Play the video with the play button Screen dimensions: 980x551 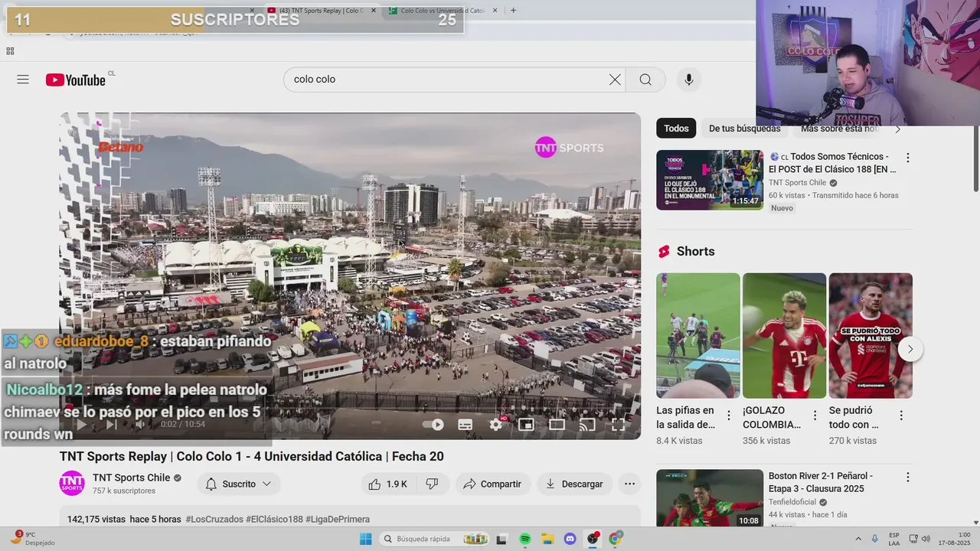click(x=81, y=424)
